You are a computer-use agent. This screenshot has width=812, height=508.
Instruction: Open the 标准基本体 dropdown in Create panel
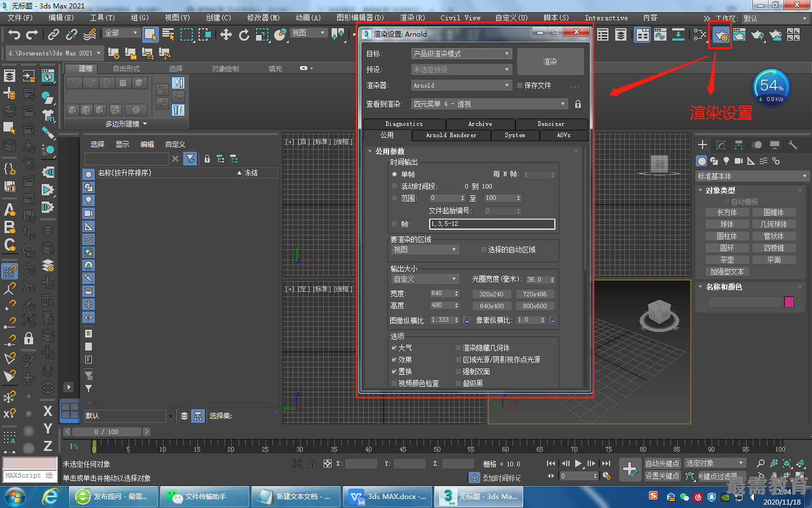[x=752, y=176]
